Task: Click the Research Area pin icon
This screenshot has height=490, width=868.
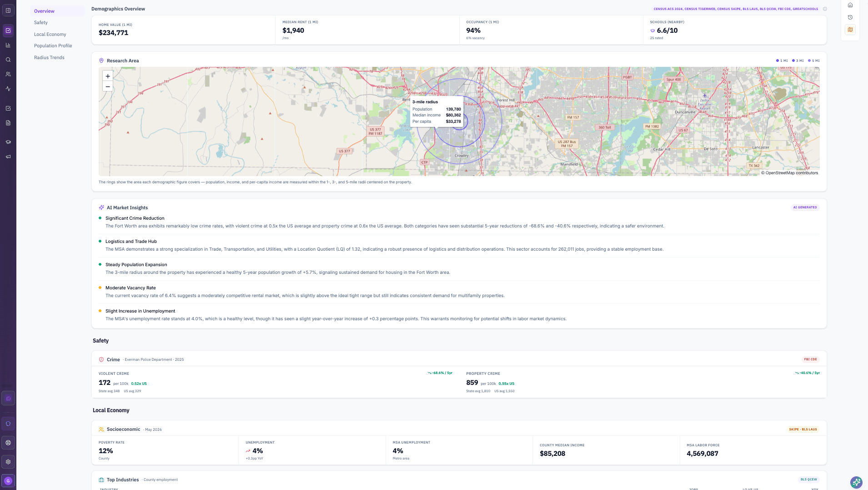Action: (x=101, y=61)
